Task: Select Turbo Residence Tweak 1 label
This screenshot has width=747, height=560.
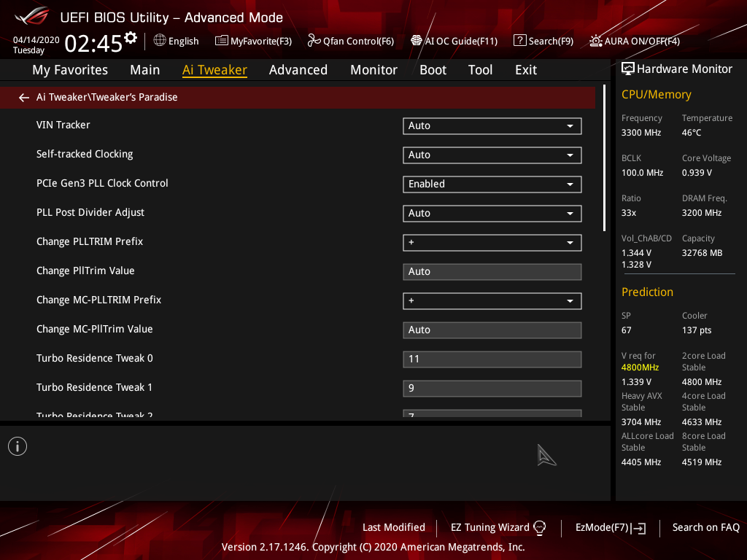Action: click(94, 388)
